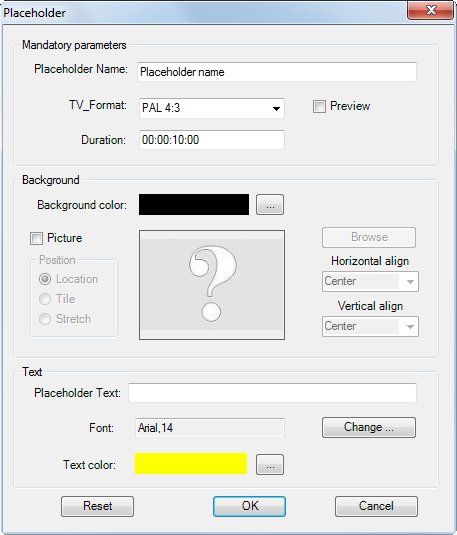Confirm with the OK button

coord(249,506)
